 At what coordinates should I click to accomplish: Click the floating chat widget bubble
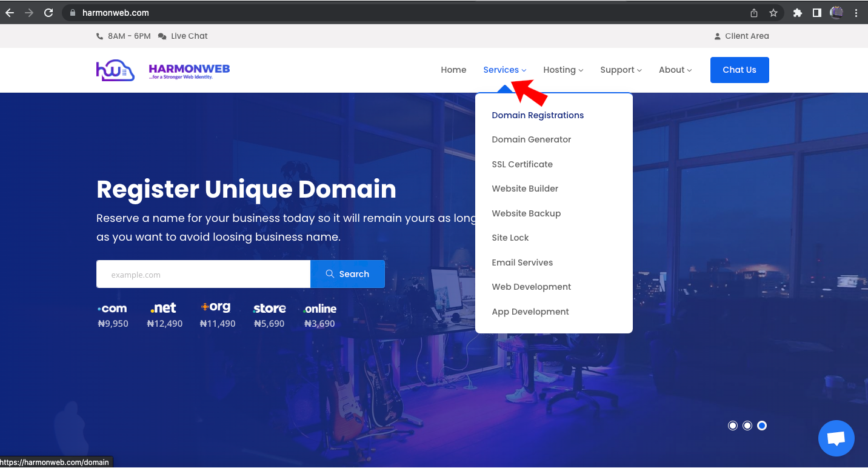click(836, 438)
